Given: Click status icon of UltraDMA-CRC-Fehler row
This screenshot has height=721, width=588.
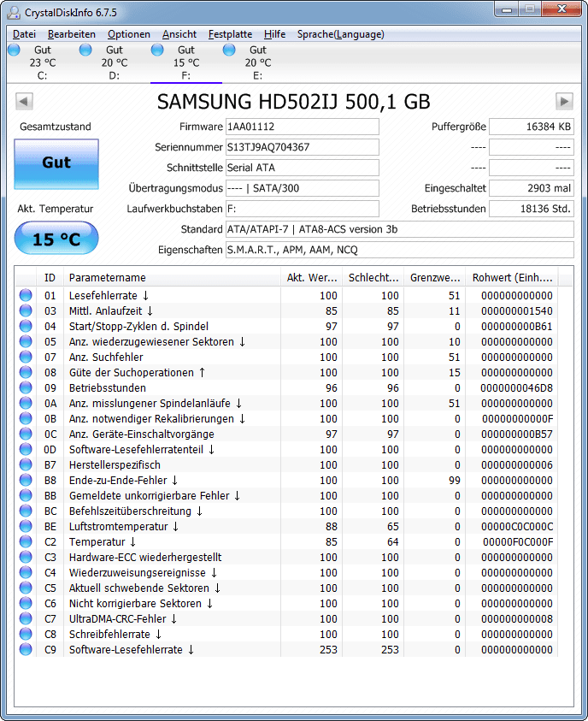Looking at the screenshot, I should pyautogui.click(x=26, y=619).
